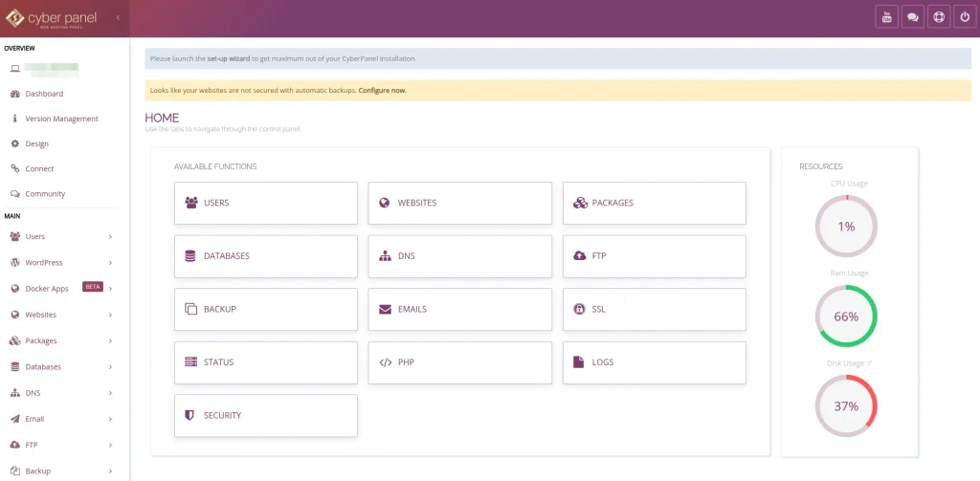Image resolution: width=980 pixels, height=481 pixels.
Task: Click the lifebuoy support icon
Action: [x=939, y=17]
